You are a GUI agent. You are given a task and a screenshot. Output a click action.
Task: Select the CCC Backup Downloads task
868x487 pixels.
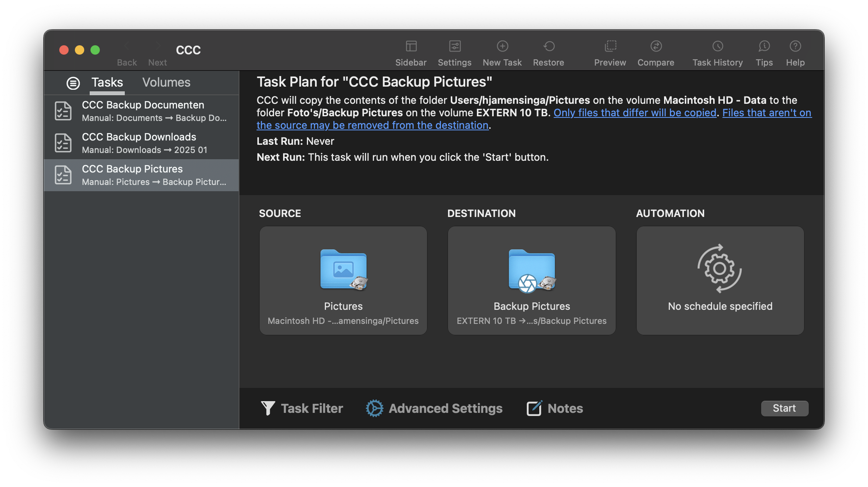[x=142, y=143]
